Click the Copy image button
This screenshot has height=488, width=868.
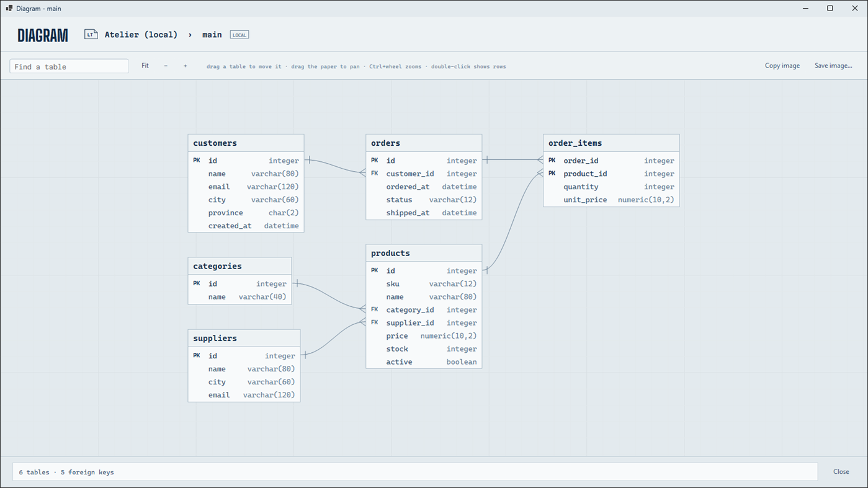782,66
